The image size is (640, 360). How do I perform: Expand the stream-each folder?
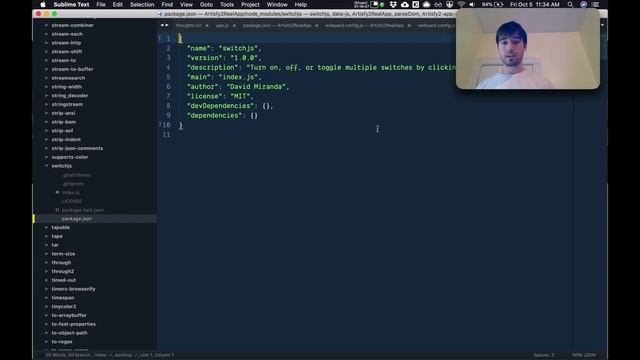click(x=46, y=34)
